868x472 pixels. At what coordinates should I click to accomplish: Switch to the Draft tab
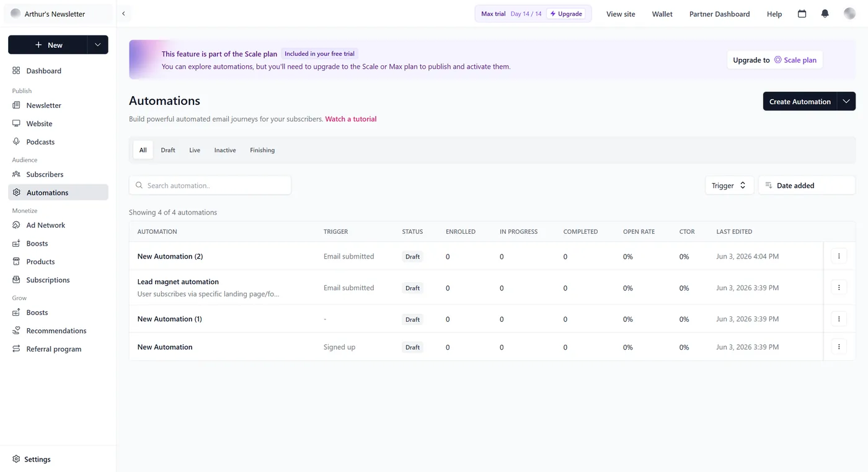point(168,150)
